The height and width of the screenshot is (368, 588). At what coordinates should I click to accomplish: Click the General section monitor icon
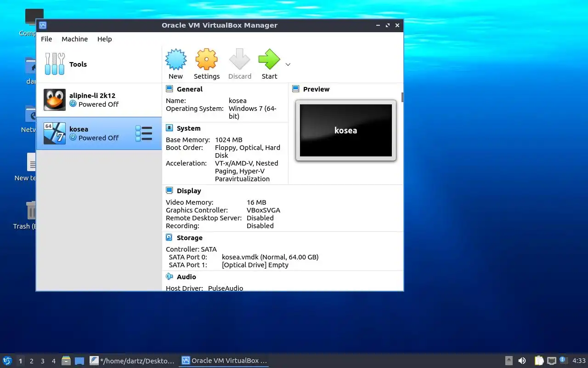170,89
